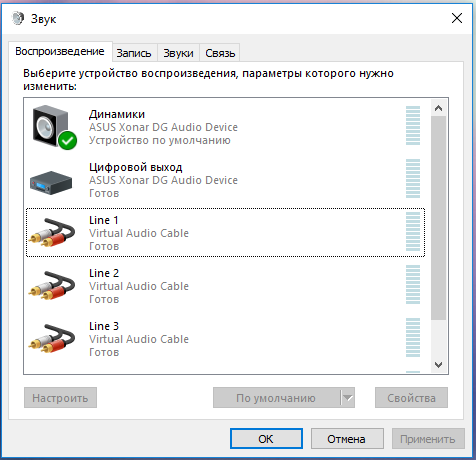Click the green default-device checkmark badge

point(68,140)
